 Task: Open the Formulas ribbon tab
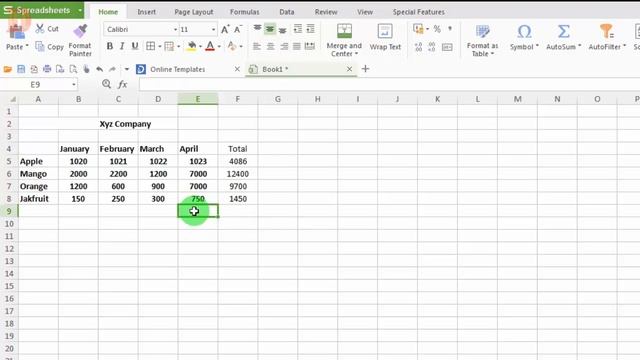pos(244,12)
